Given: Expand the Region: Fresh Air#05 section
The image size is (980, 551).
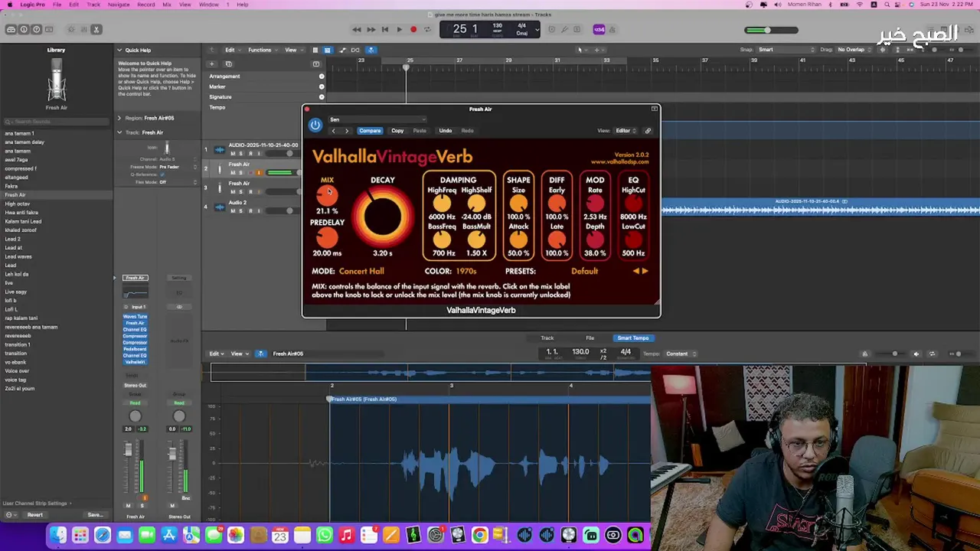Looking at the screenshot, I should click(119, 118).
